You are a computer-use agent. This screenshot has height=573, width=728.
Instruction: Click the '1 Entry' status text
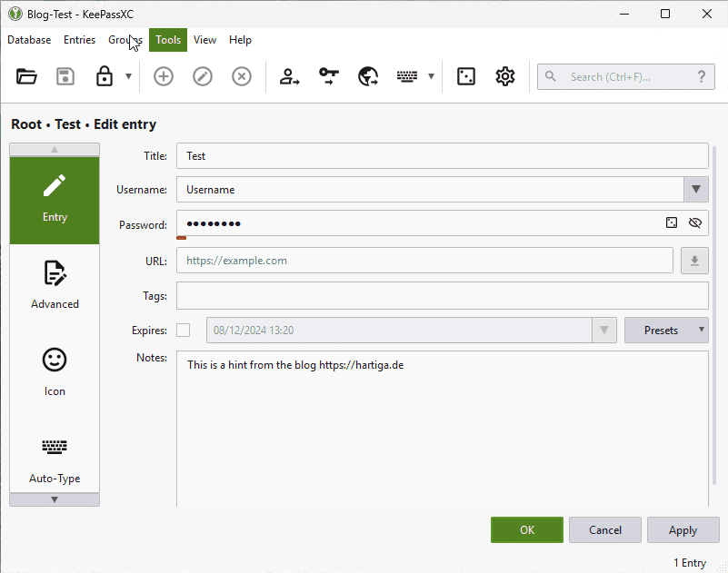pos(690,563)
